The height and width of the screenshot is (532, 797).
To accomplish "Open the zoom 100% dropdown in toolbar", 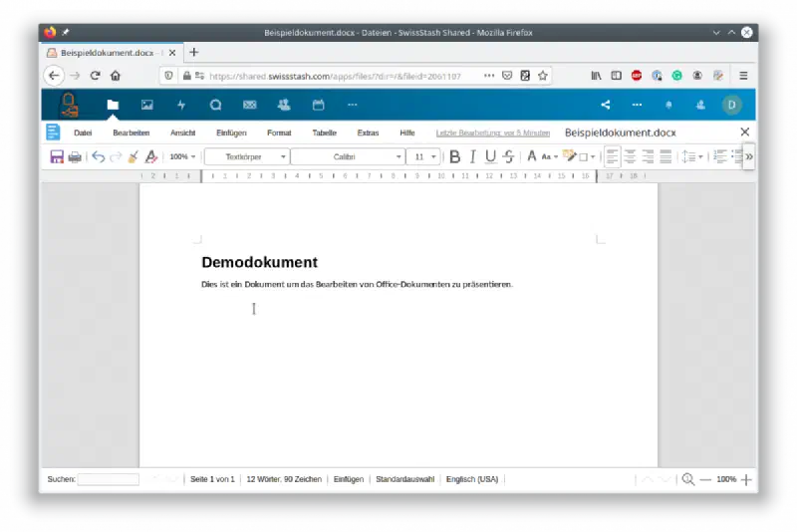I will (182, 156).
